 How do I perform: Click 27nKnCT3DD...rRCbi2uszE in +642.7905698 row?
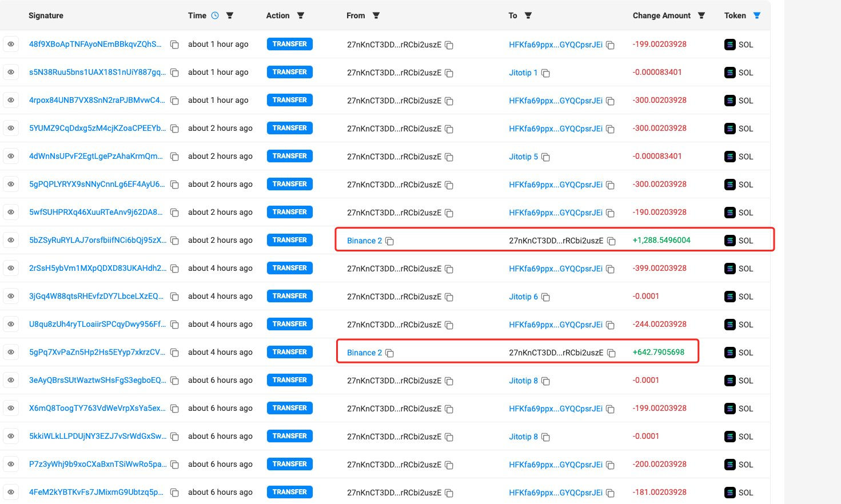556,353
